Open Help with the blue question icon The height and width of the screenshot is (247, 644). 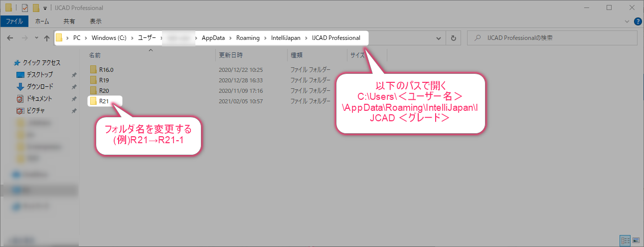pyautogui.click(x=638, y=21)
